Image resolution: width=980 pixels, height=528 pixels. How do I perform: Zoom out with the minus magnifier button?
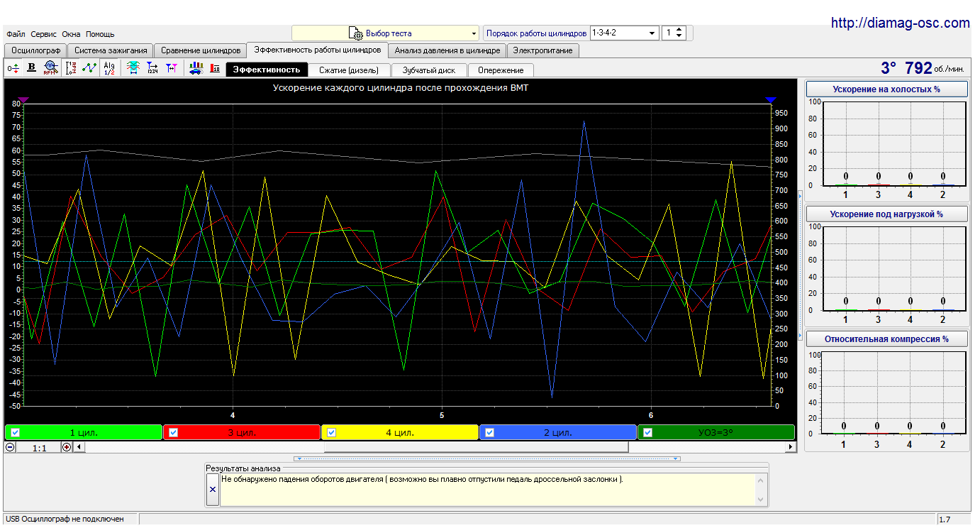click(x=10, y=447)
